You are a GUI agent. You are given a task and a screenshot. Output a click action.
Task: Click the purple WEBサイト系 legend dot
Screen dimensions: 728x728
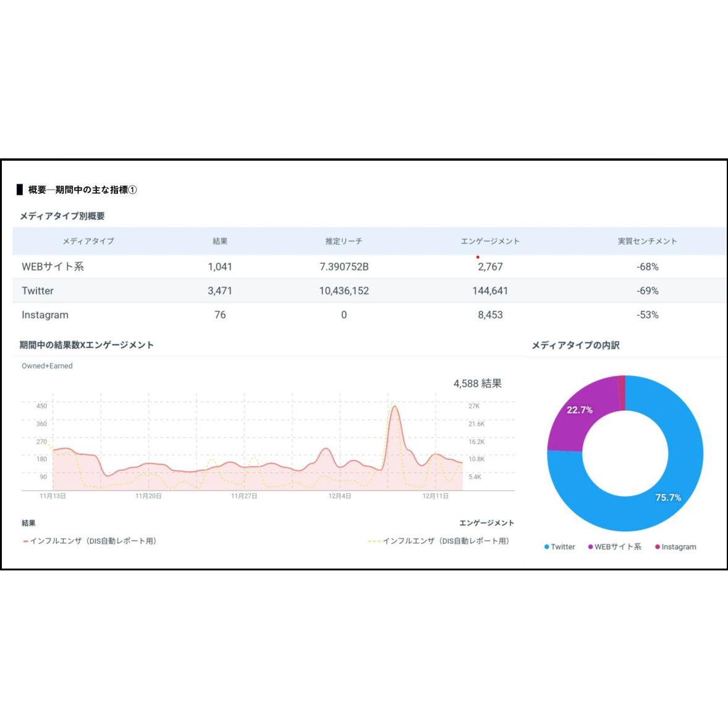click(x=590, y=547)
